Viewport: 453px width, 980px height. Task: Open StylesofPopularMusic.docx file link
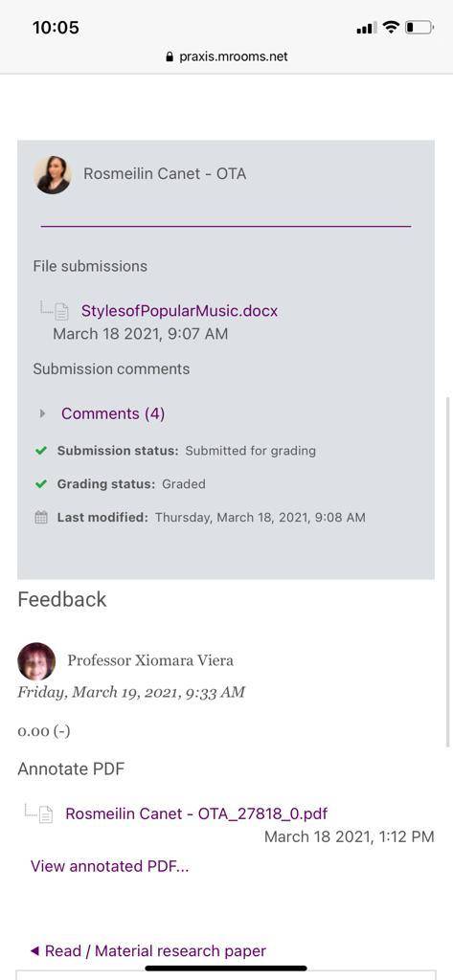(179, 311)
